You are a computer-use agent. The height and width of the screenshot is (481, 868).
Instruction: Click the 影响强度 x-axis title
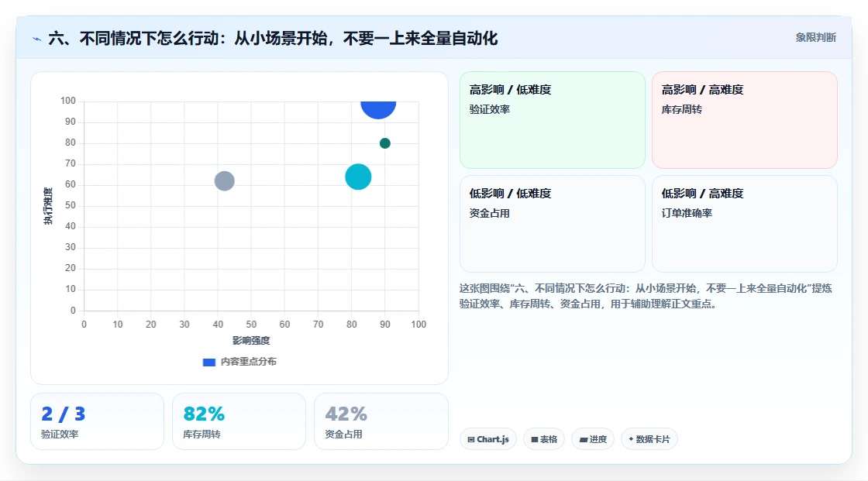tap(251, 340)
